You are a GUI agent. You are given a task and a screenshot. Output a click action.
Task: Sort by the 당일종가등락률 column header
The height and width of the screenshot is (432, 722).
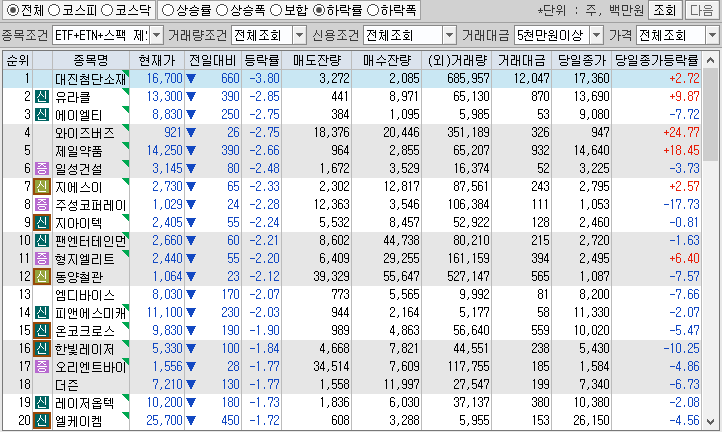coord(657,60)
